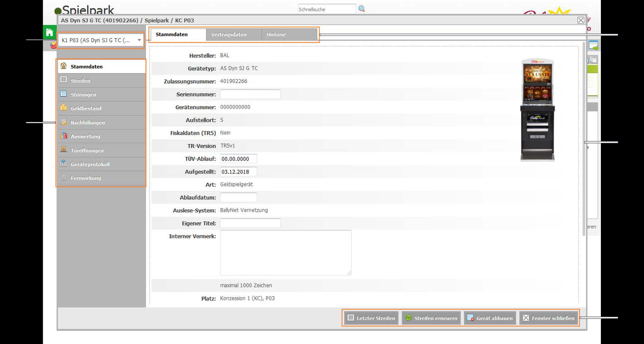Switch to the Stammdaten tab
Screen dimensions: 644x344
(177, 35)
